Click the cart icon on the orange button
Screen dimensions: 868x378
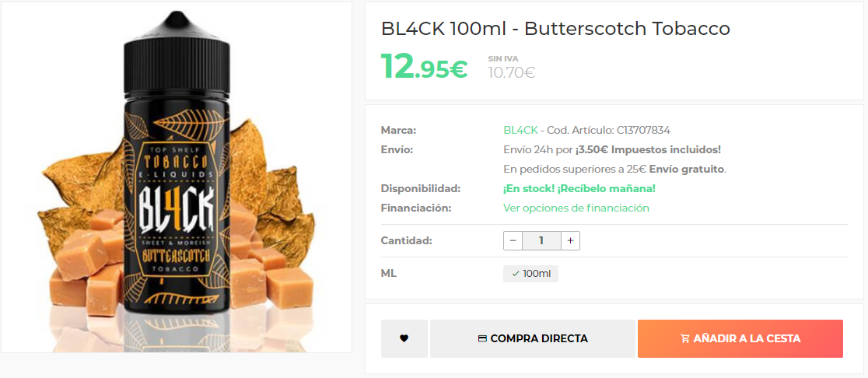click(x=684, y=338)
